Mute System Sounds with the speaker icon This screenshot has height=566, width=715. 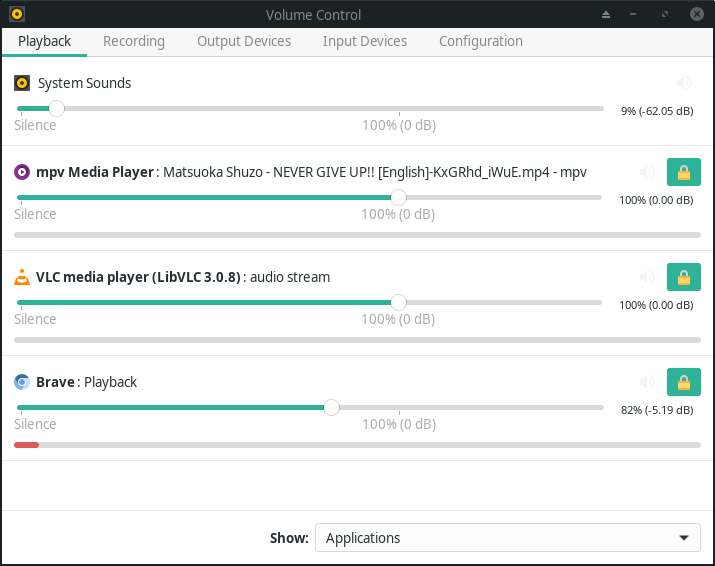pyautogui.click(x=684, y=83)
